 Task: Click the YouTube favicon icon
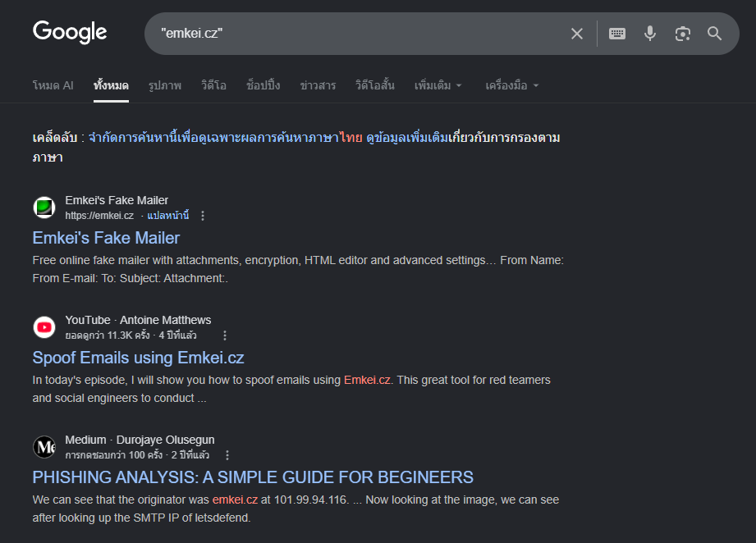pyautogui.click(x=44, y=327)
